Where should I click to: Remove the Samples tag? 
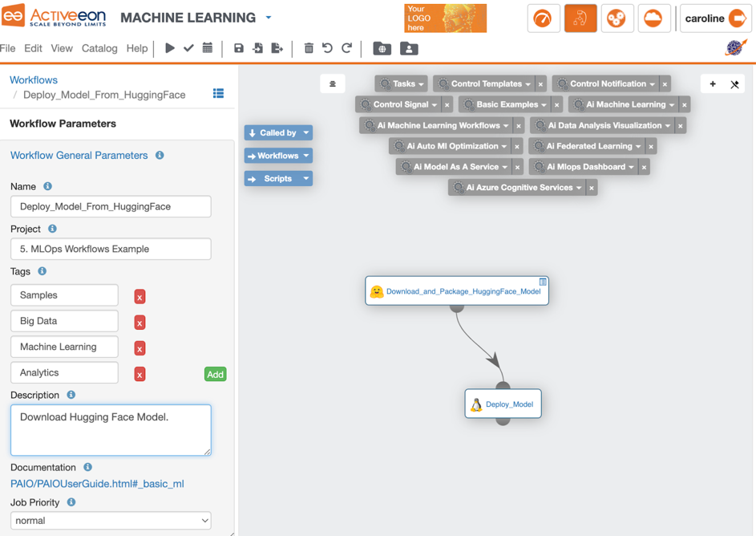coord(139,297)
